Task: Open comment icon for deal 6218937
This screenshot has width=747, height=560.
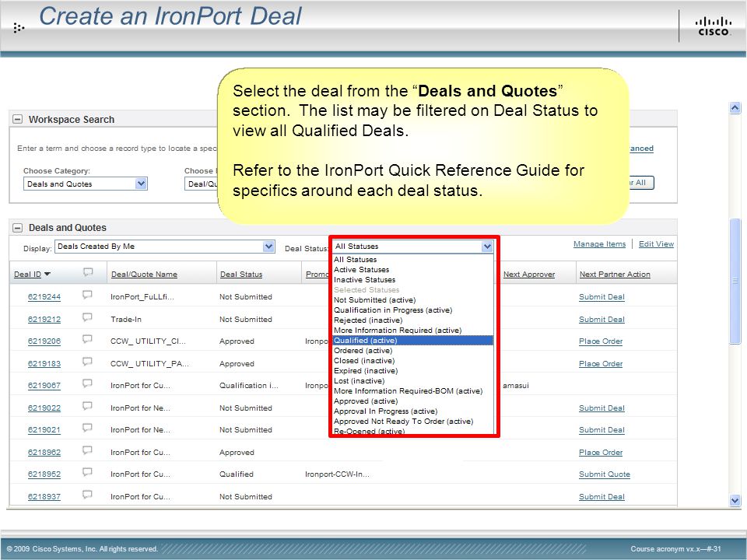Action: [x=87, y=495]
